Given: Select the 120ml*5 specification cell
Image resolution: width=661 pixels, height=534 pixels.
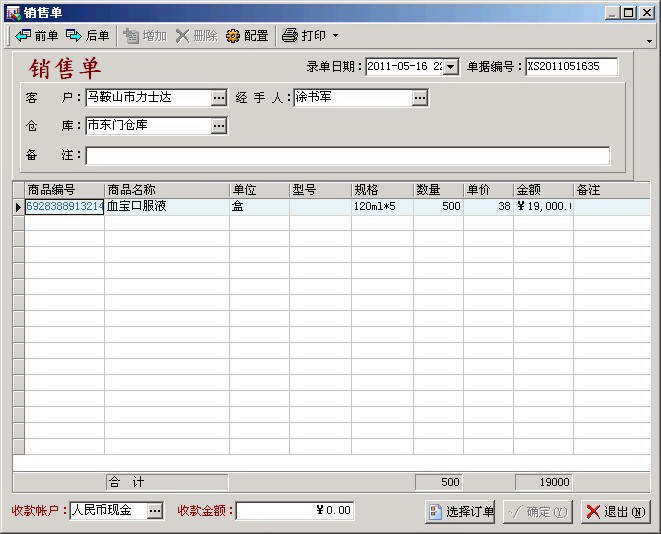Looking at the screenshot, I should tap(382, 207).
